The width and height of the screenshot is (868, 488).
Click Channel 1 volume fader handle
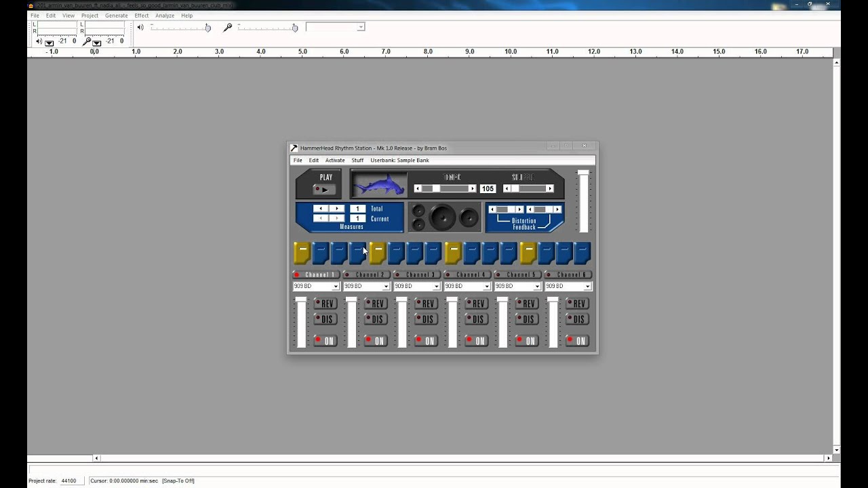pos(300,300)
